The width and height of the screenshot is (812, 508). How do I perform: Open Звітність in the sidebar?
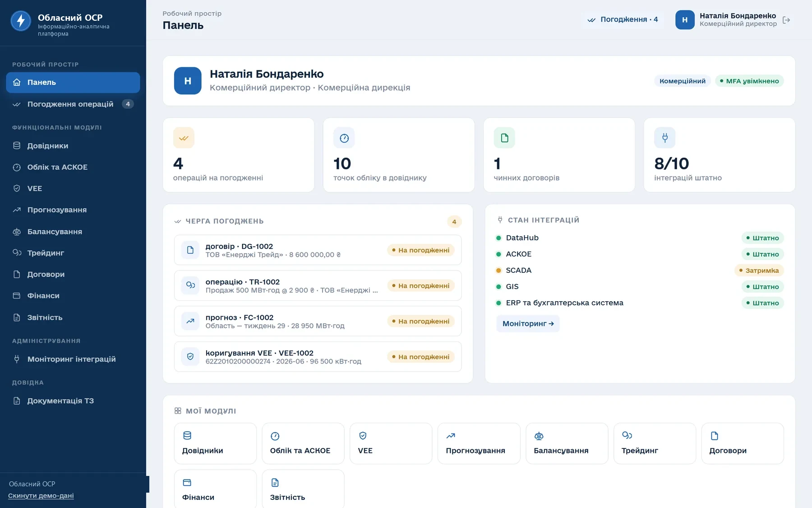point(73,317)
